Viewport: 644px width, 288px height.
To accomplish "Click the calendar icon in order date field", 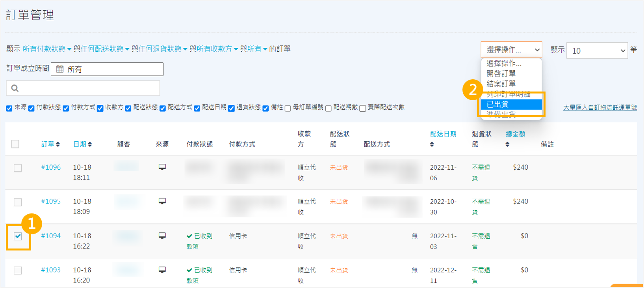I will (59, 69).
